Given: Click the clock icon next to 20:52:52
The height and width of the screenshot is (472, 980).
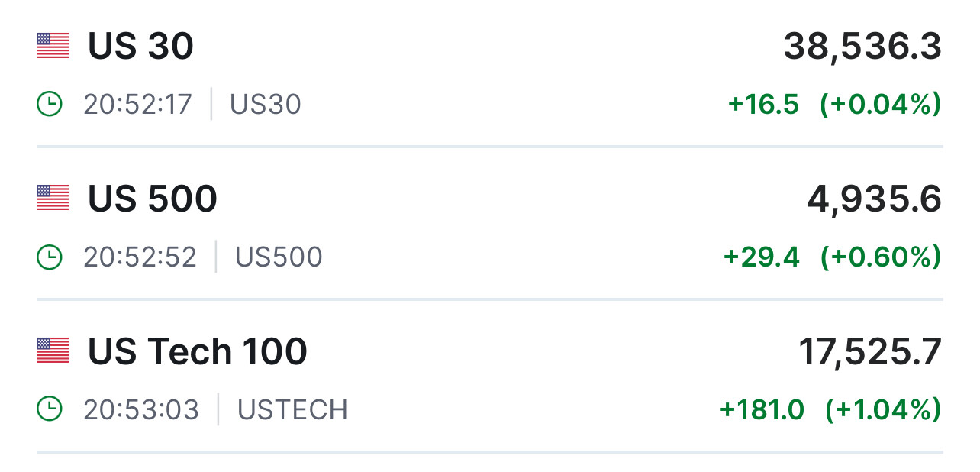Looking at the screenshot, I should pos(50,257).
